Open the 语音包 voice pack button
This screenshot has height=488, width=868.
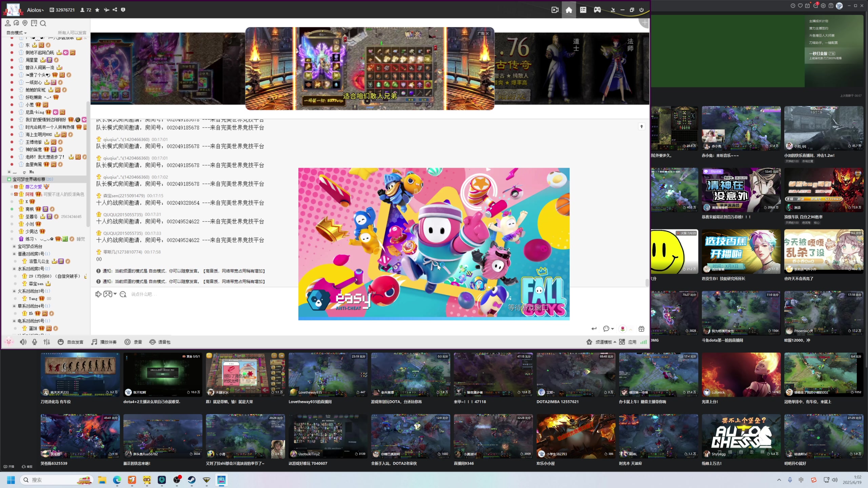click(160, 342)
